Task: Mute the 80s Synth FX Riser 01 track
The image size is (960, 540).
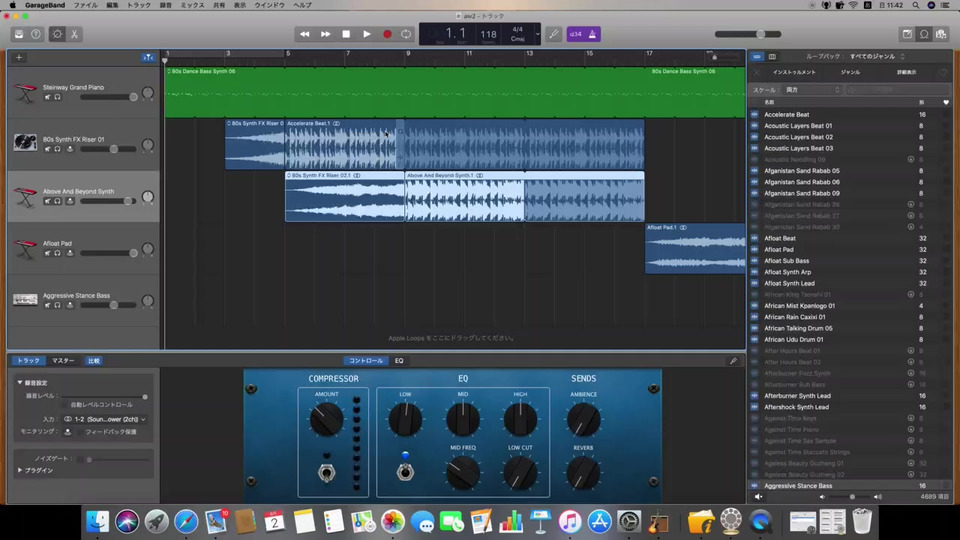Action: click(x=47, y=149)
